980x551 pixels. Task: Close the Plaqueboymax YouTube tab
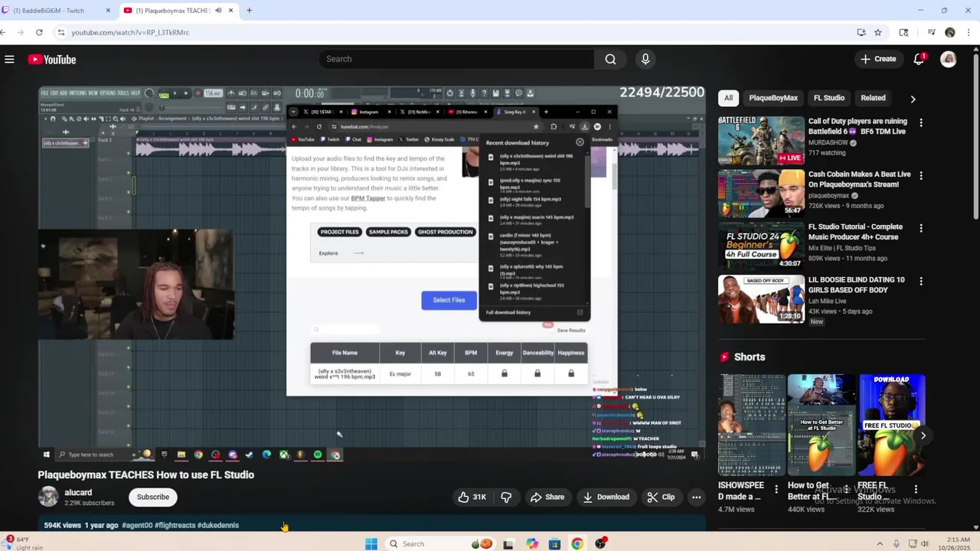[x=230, y=11]
